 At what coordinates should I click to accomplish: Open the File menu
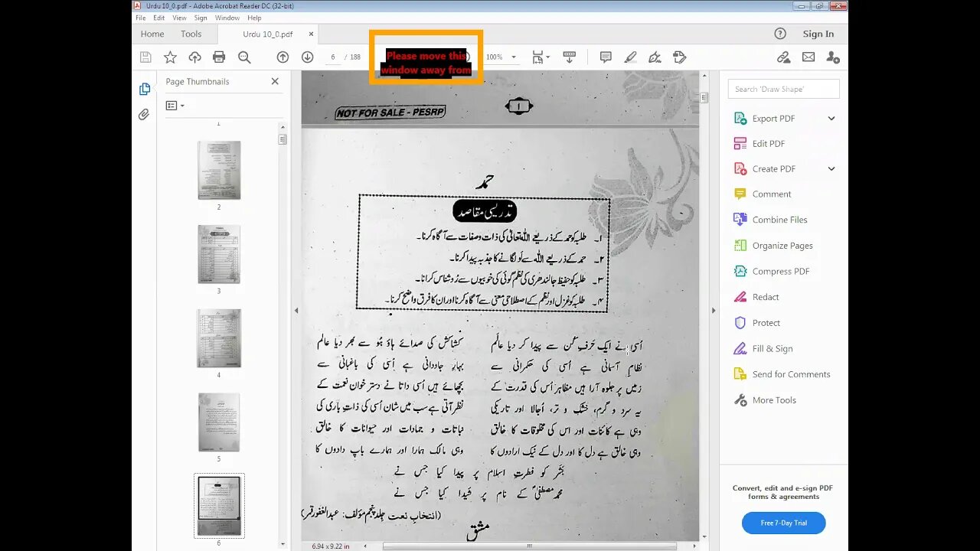[x=141, y=18]
